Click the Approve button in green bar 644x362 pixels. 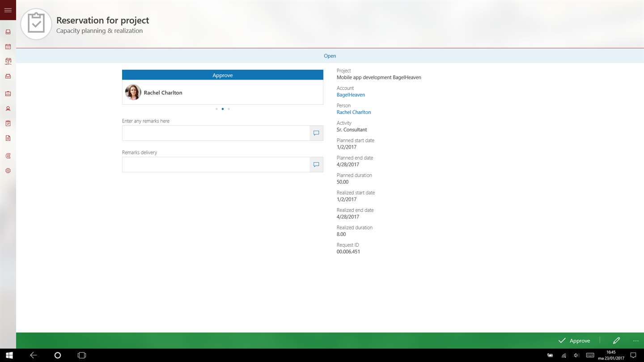[x=574, y=341]
